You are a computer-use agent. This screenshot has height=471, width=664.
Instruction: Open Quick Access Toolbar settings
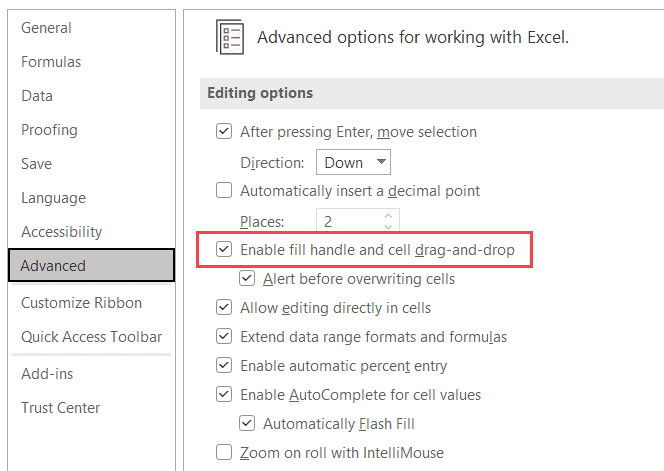pyautogui.click(x=91, y=337)
